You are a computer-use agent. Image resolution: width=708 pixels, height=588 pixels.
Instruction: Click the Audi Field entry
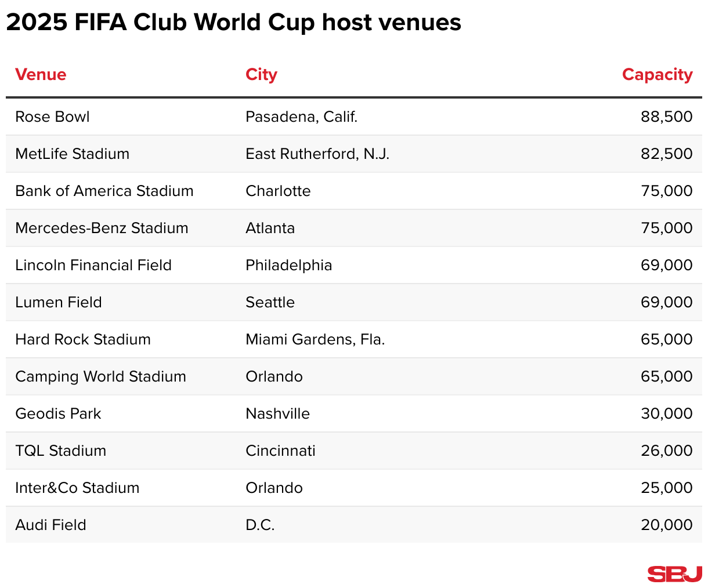(50, 525)
